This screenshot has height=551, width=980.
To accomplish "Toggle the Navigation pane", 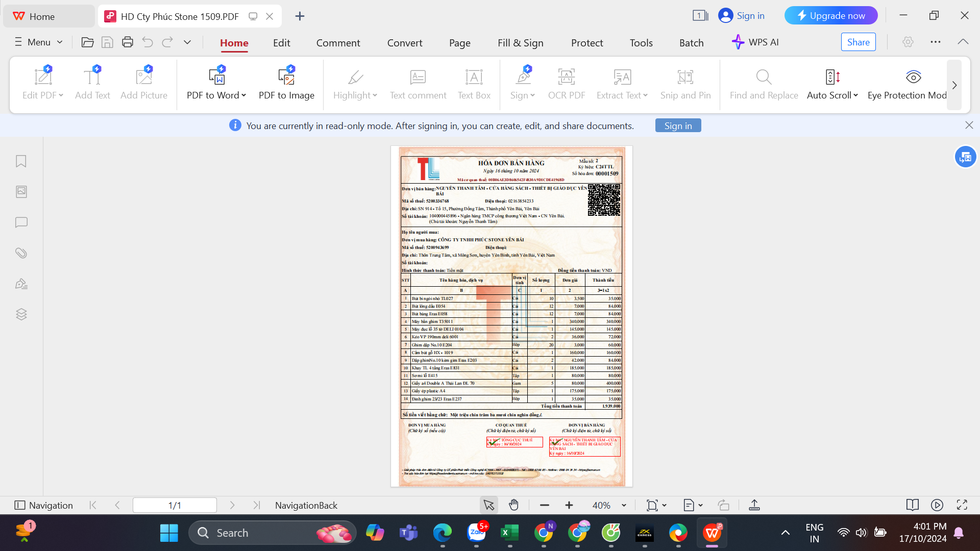I will coord(43,505).
